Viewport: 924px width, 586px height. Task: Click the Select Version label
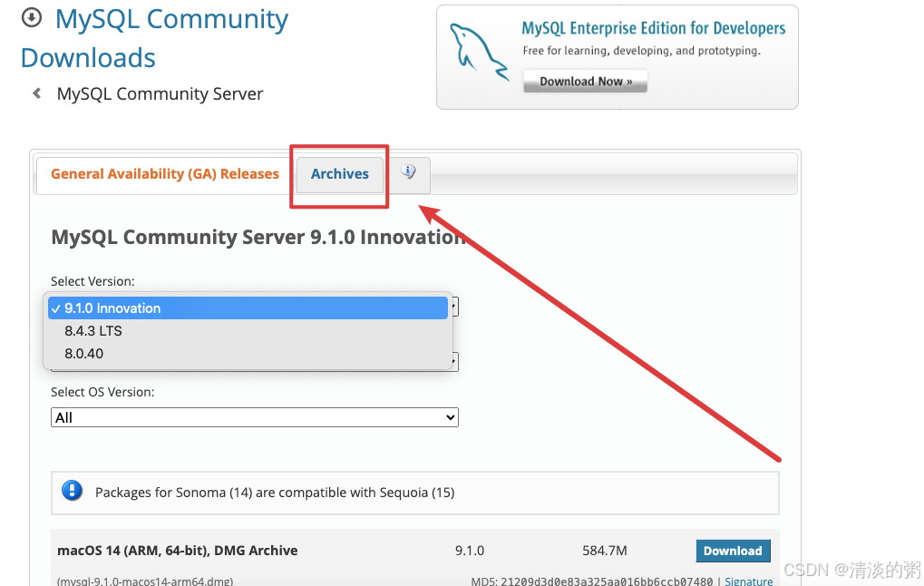pyautogui.click(x=92, y=281)
